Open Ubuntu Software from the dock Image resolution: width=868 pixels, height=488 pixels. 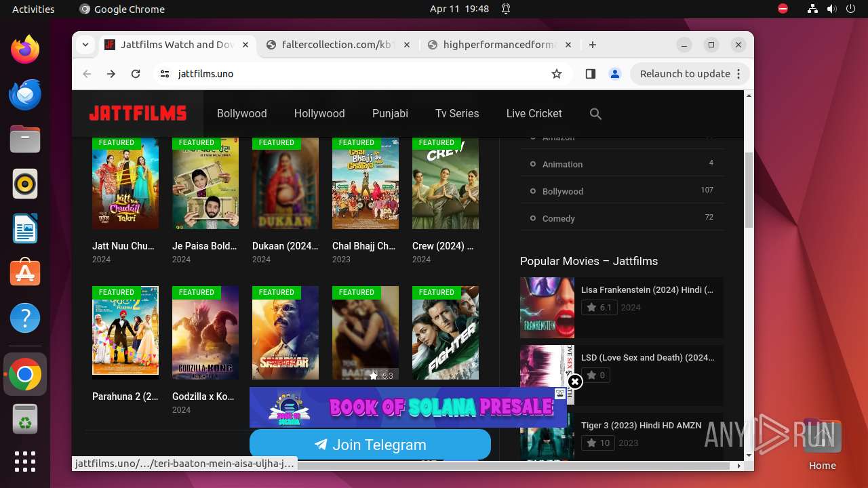pyautogui.click(x=25, y=273)
